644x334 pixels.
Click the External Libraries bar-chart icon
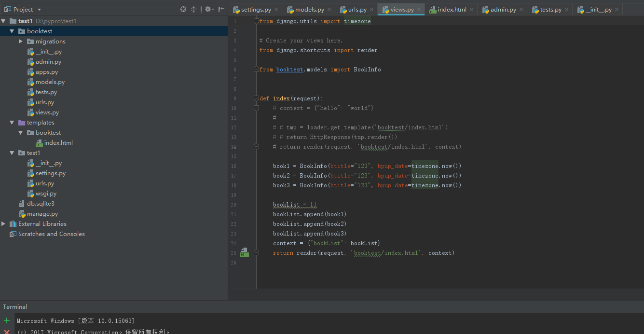tap(13, 224)
